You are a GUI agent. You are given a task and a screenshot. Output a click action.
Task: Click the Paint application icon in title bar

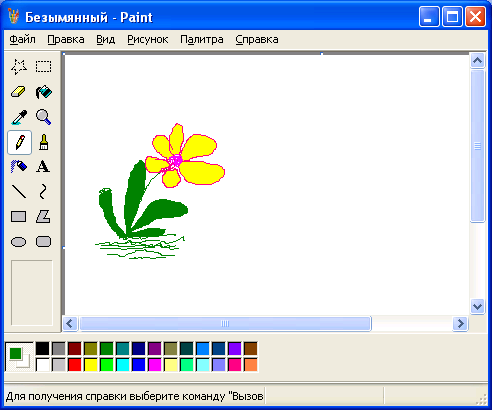[x=14, y=17]
